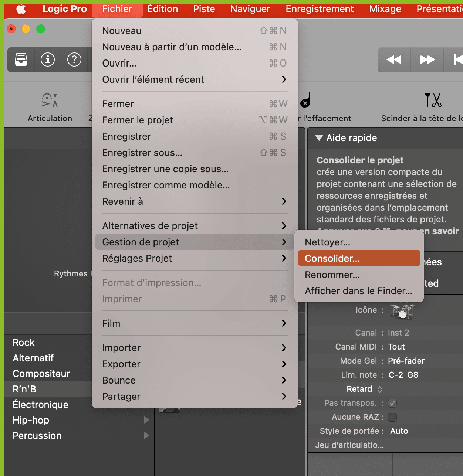Screen dimensions: 463x476
Task: Expand the Film submenu
Action: coord(195,323)
